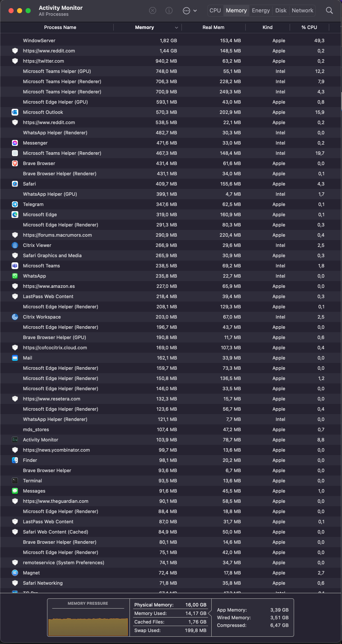Click the Finder app icon
Screen dimensions: 342x644
[x=15, y=460]
